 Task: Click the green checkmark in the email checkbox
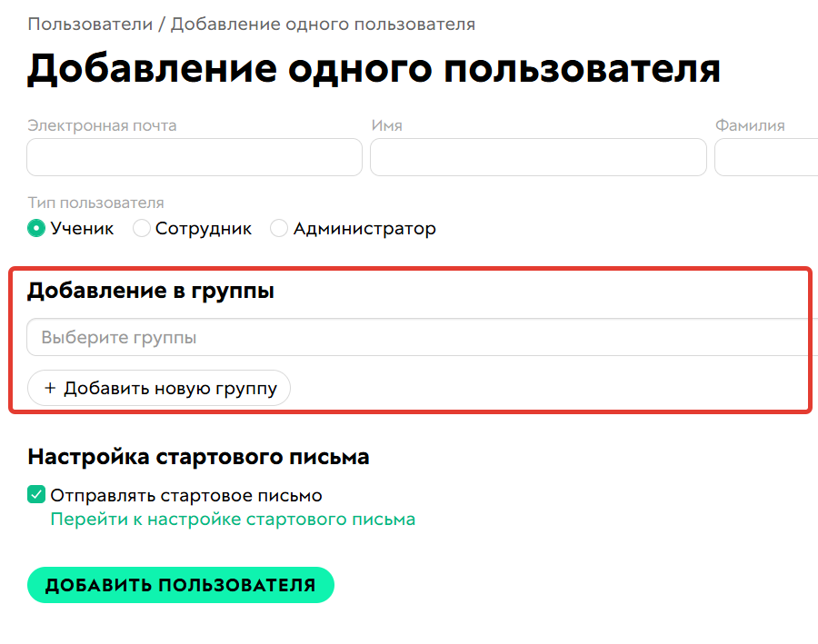pos(35,495)
